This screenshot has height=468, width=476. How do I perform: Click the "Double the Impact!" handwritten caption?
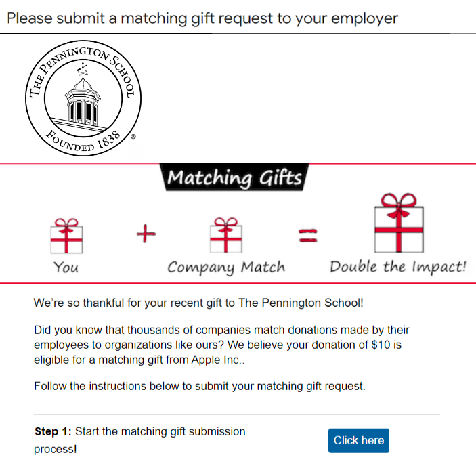398,267
